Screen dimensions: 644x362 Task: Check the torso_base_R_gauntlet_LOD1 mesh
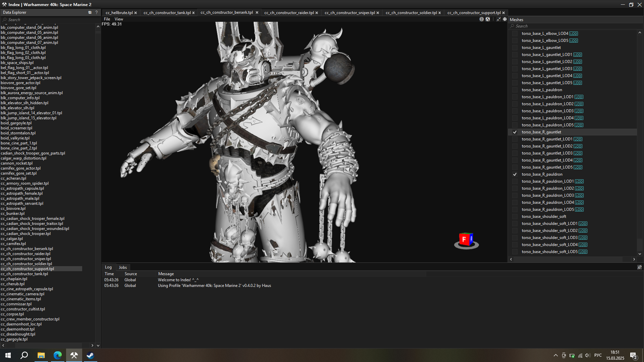515,139
